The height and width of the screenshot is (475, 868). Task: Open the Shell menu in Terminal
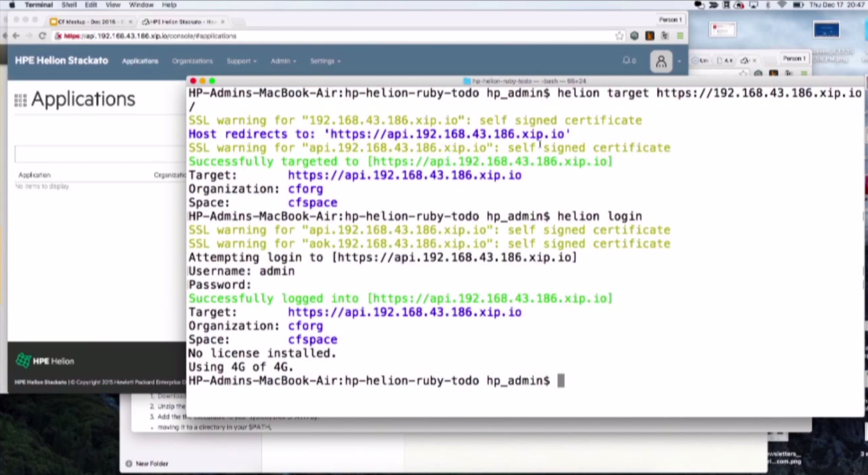69,5
